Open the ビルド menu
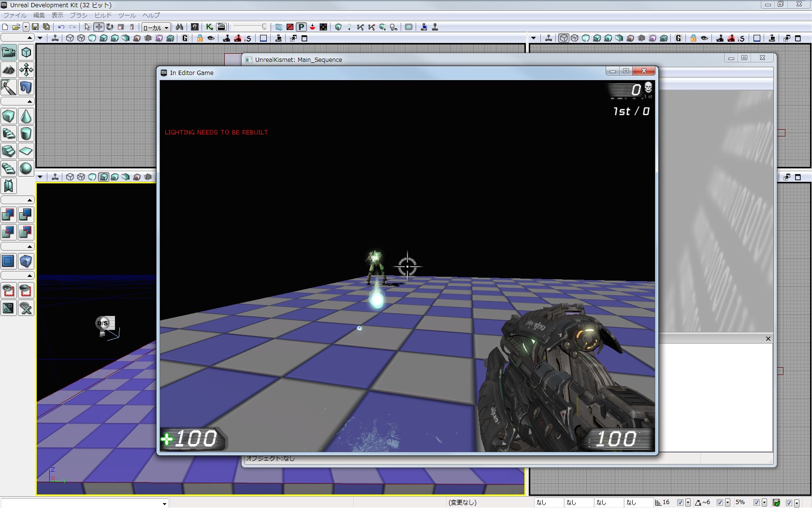812x508 pixels. pos(102,15)
